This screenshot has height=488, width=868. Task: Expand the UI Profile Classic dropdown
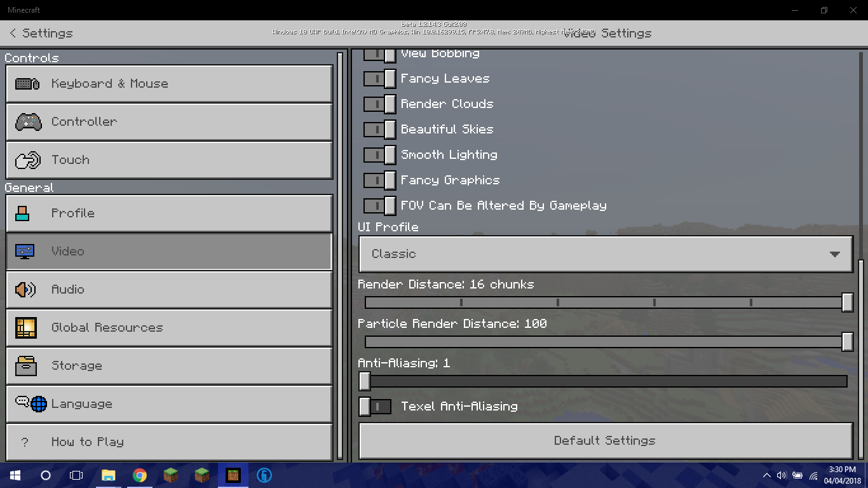(x=606, y=254)
